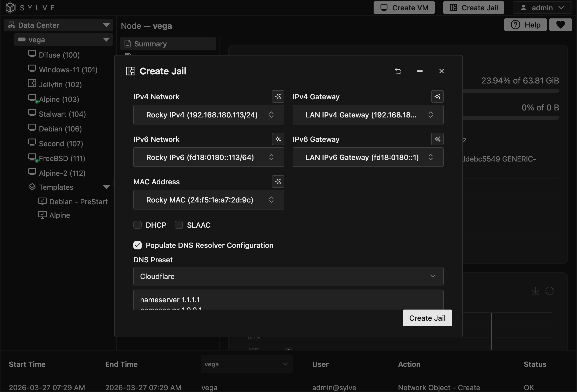
Task: Click the top-bar Create VM button
Action: click(404, 8)
